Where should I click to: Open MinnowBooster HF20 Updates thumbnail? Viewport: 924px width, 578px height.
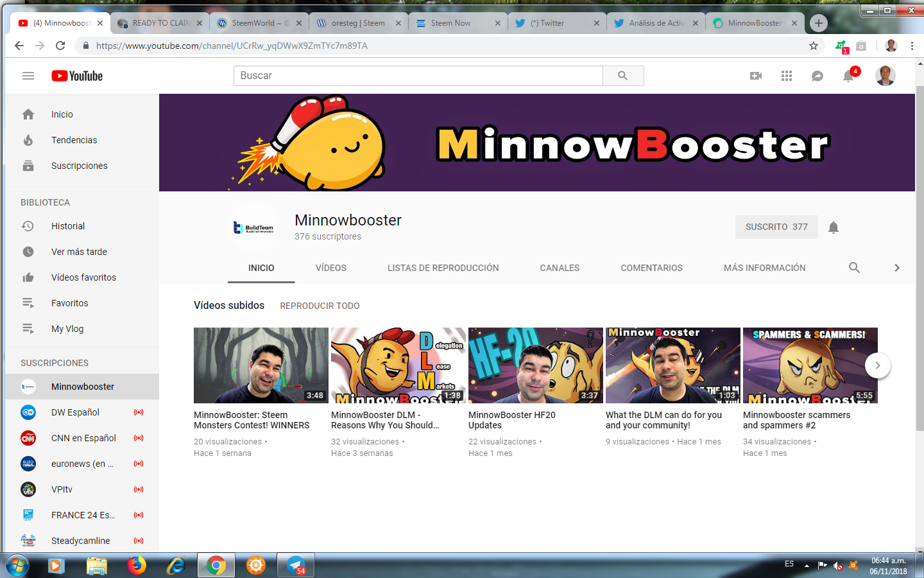click(x=536, y=365)
